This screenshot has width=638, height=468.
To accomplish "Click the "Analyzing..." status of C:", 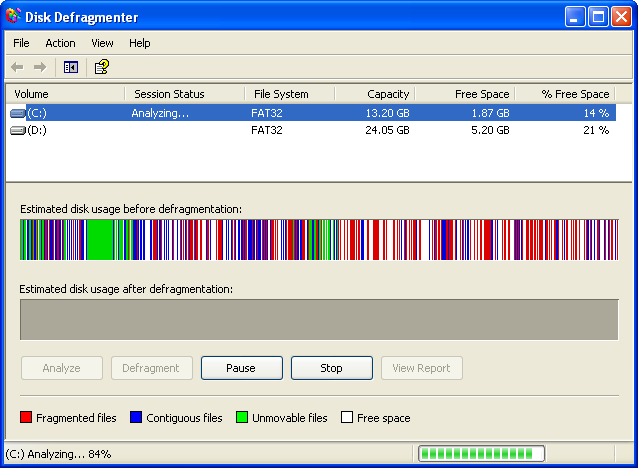I will (x=160, y=113).
